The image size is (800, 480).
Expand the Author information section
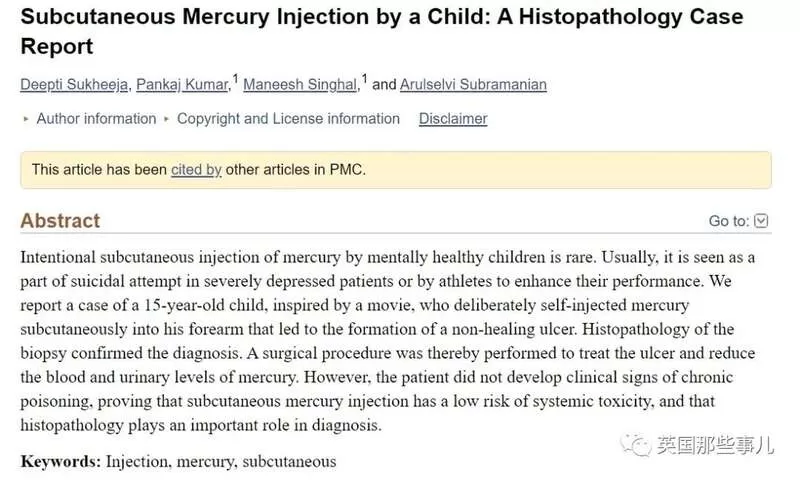point(96,119)
